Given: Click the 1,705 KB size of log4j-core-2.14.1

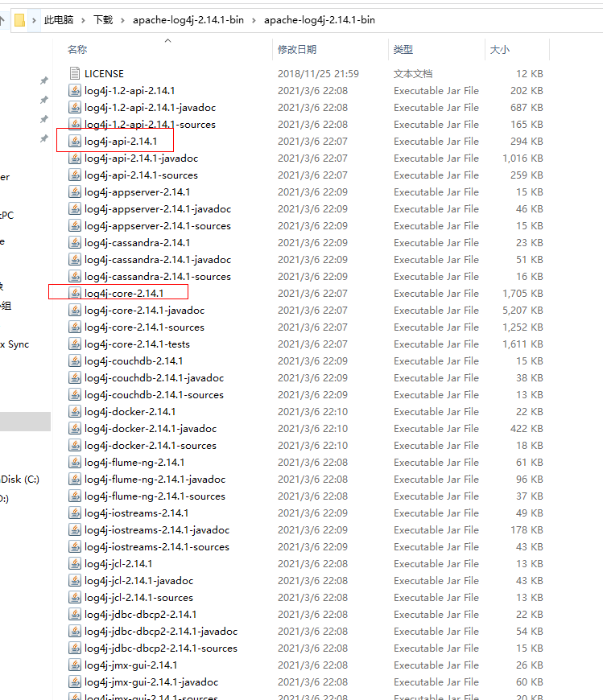Looking at the screenshot, I should [x=522, y=294].
